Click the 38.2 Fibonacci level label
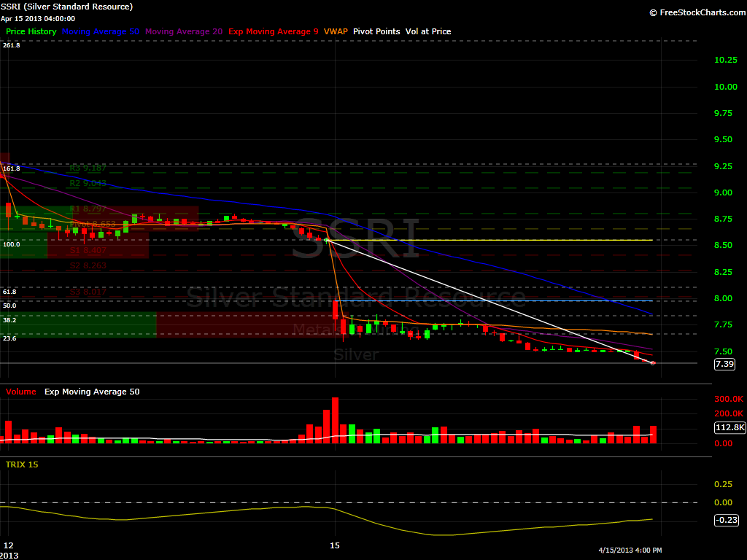The height and width of the screenshot is (560, 747). 9,320
